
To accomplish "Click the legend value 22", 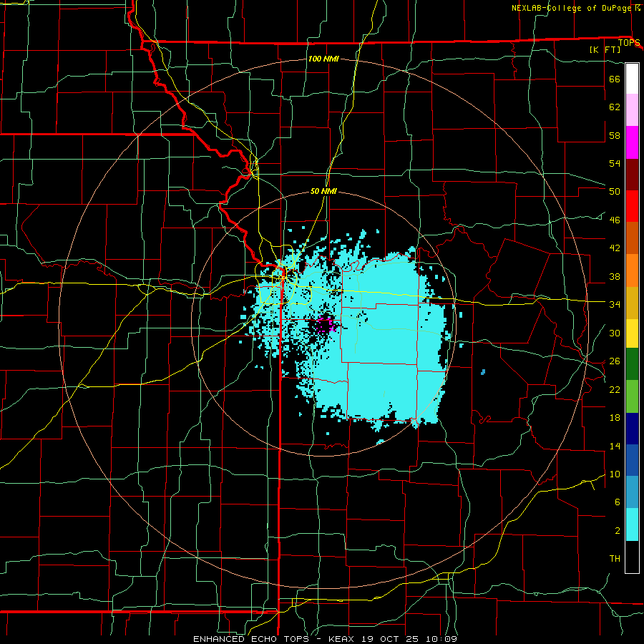I will [x=615, y=389].
